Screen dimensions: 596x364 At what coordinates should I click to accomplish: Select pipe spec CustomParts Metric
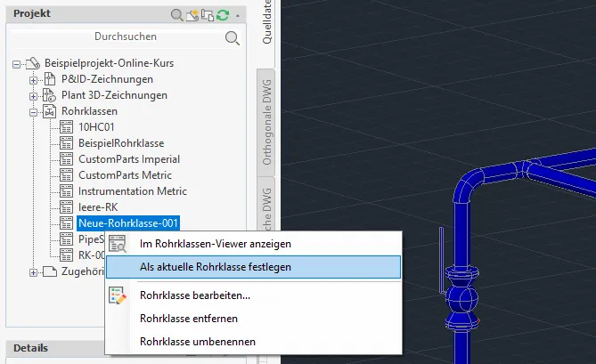(125, 175)
